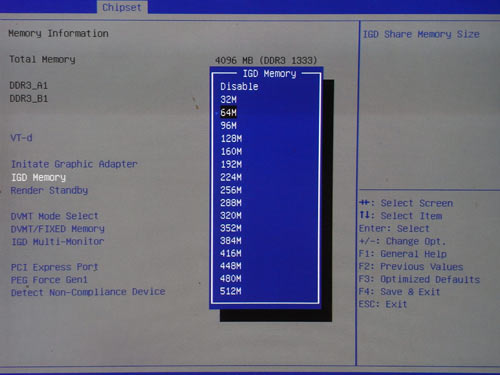Choose 384M memory size
Screen dimensions: 500x375
click(x=231, y=241)
